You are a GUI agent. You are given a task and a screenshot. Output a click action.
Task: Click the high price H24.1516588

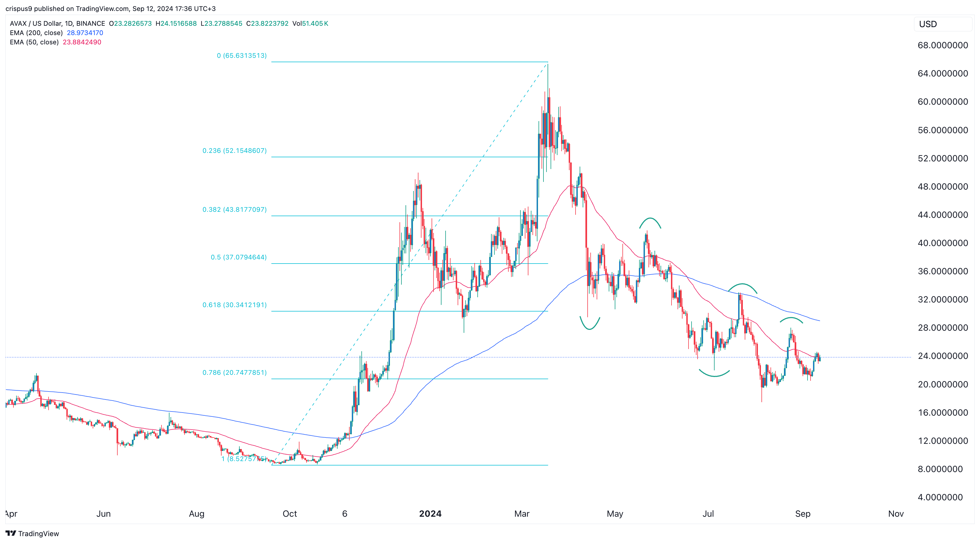176,24
